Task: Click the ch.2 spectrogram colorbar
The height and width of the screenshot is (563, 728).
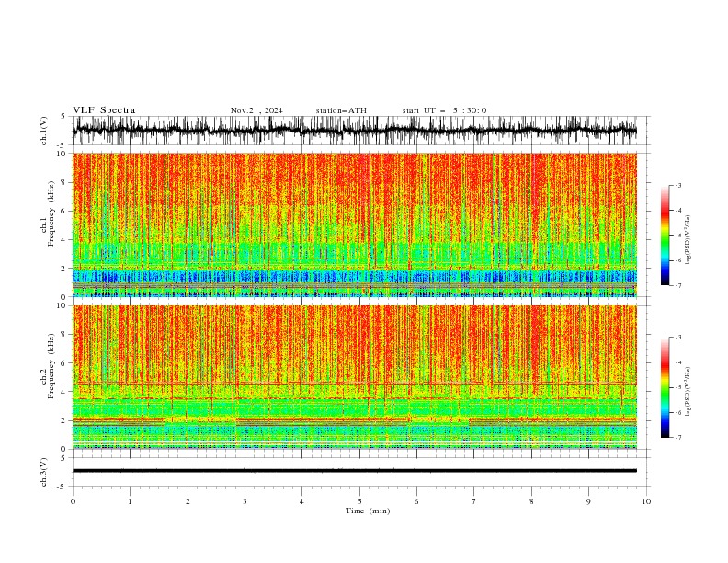Action: (665, 387)
